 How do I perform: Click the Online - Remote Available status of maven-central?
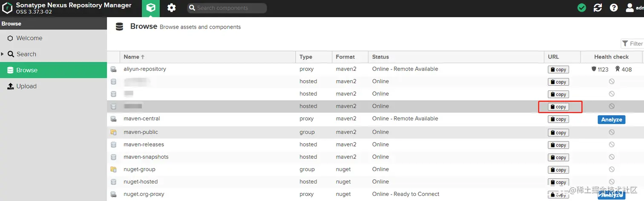(405, 118)
